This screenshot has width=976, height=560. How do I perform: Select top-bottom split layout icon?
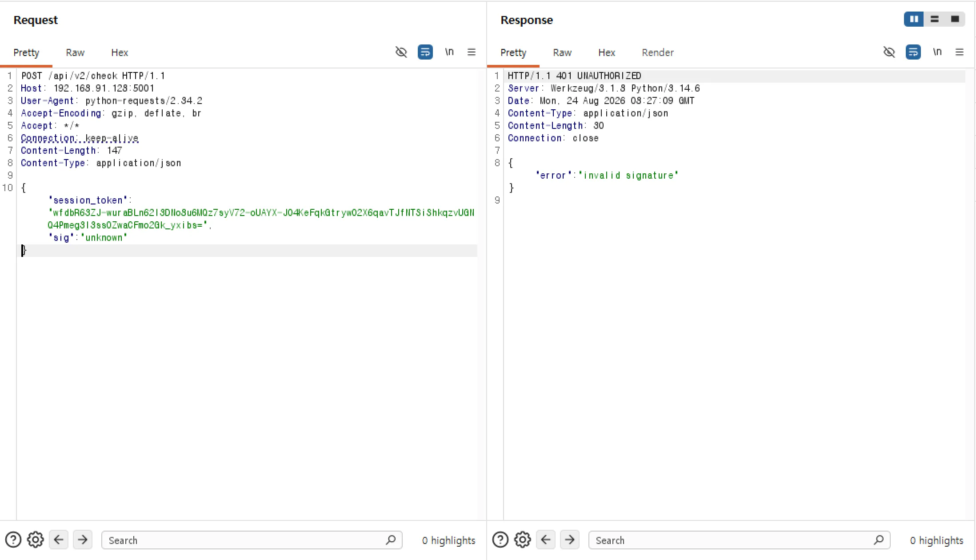(935, 19)
